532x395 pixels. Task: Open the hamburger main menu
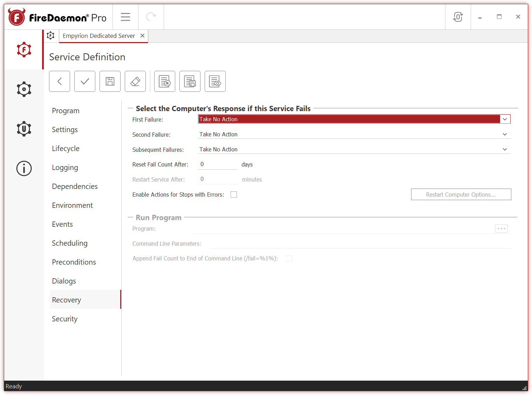pyautogui.click(x=125, y=17)
